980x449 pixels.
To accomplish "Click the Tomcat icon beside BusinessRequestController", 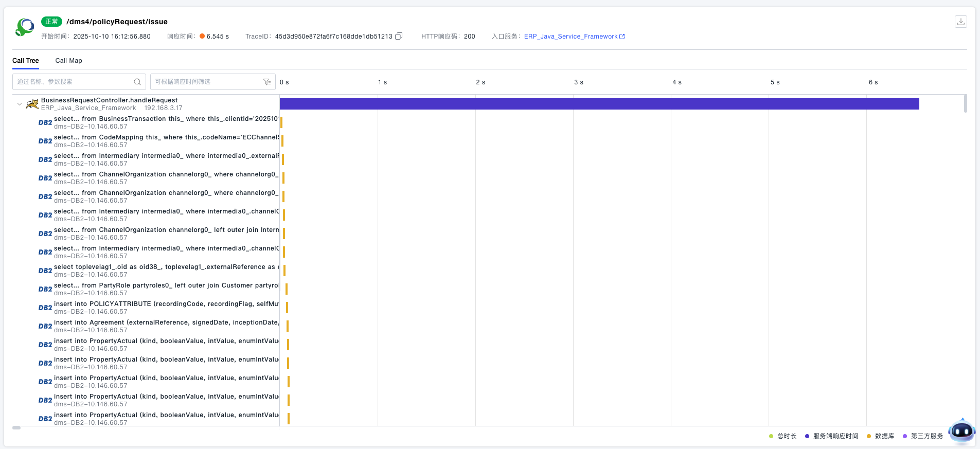I will point(32,104).
